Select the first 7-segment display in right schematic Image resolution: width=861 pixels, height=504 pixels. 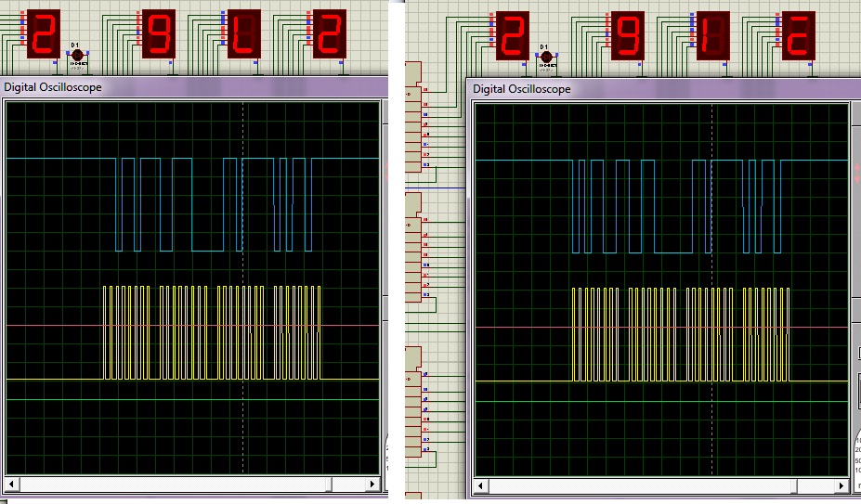click(513, 36)
